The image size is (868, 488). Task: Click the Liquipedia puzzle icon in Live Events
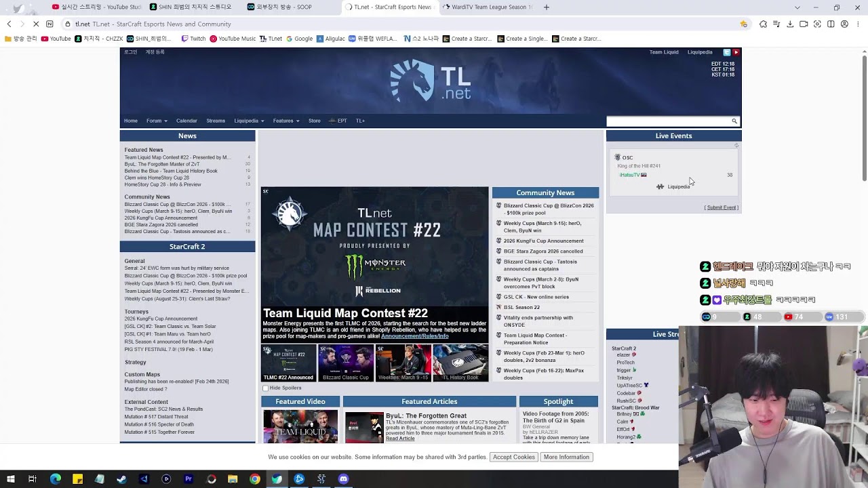[660, 186]
